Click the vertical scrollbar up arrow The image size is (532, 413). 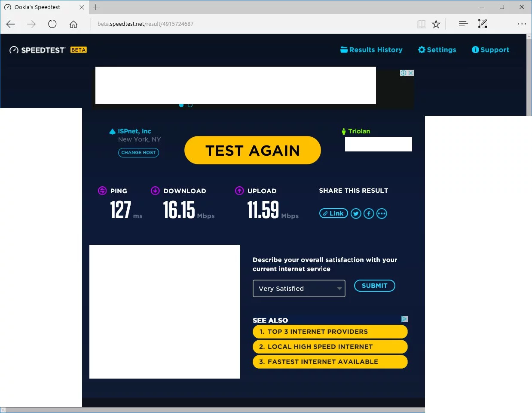[x=529, y=37]
